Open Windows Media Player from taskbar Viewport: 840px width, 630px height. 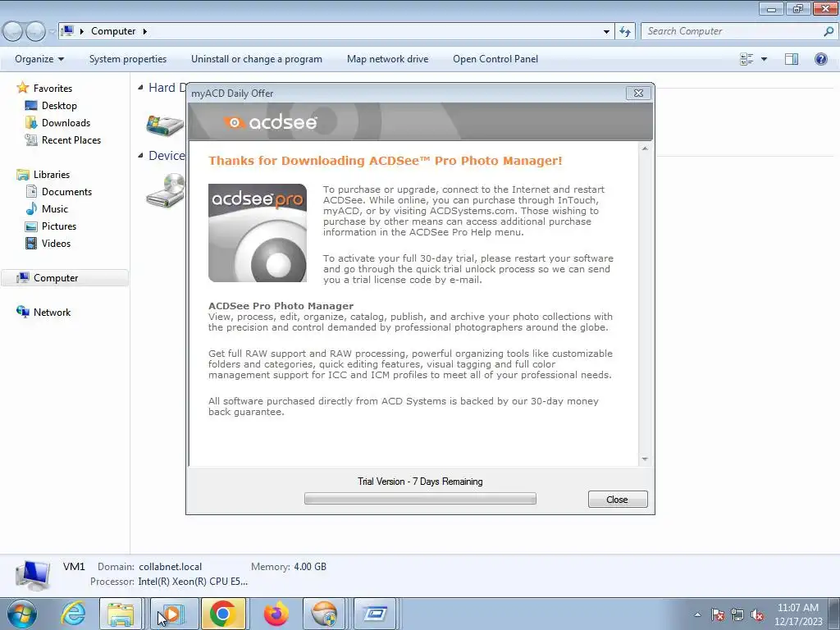pos(172,614)
